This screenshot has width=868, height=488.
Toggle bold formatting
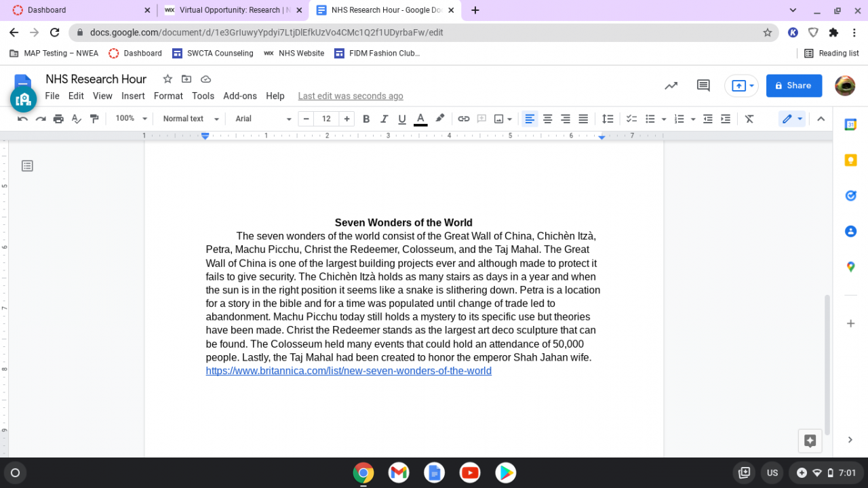point(366,119)
